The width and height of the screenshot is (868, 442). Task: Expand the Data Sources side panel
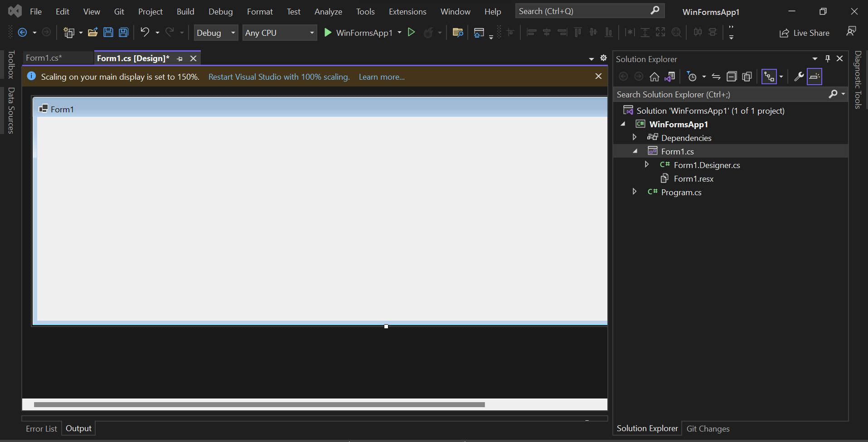click(11, 110)
